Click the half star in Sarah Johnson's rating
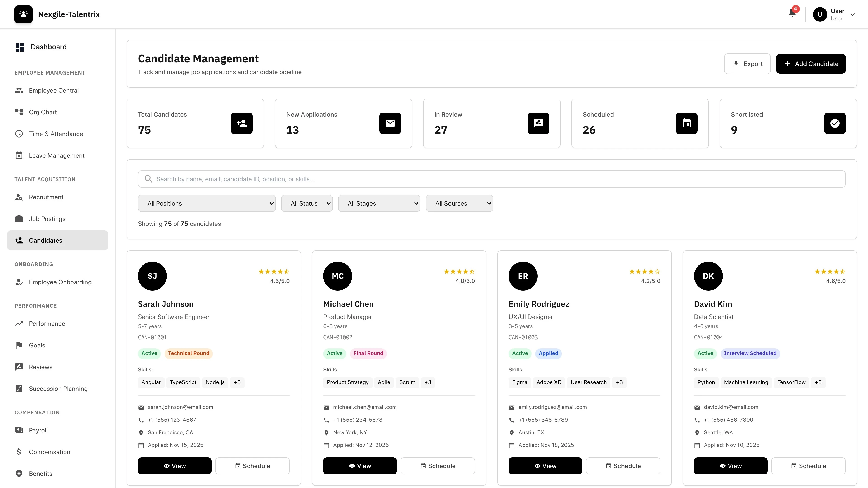The width and height of the screenshot is (868, 488). [x=287, y=271]
